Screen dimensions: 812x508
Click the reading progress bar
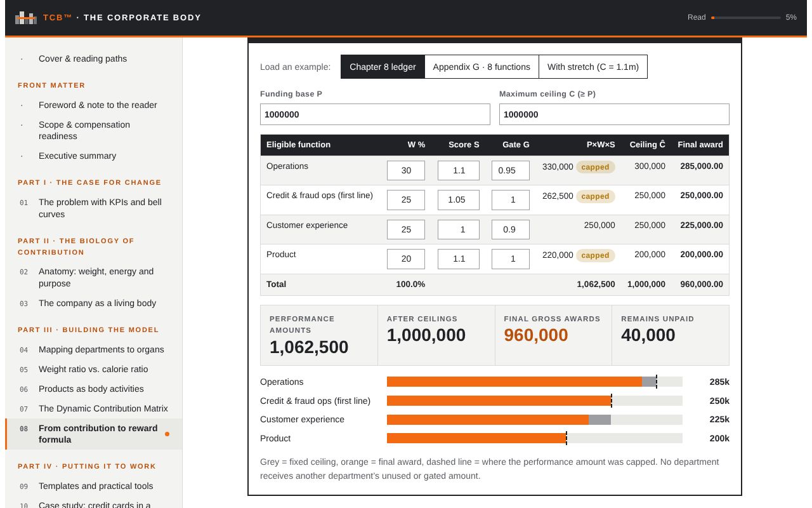746,18
